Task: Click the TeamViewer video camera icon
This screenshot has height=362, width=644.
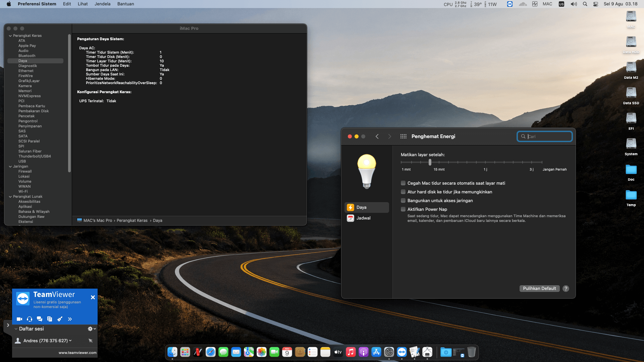Action: coord(19,319)
